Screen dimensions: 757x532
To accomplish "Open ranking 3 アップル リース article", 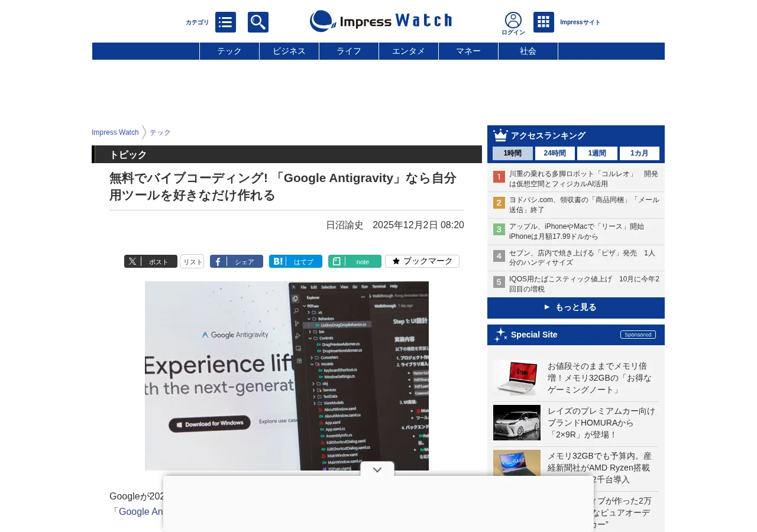I will (576, 232).
